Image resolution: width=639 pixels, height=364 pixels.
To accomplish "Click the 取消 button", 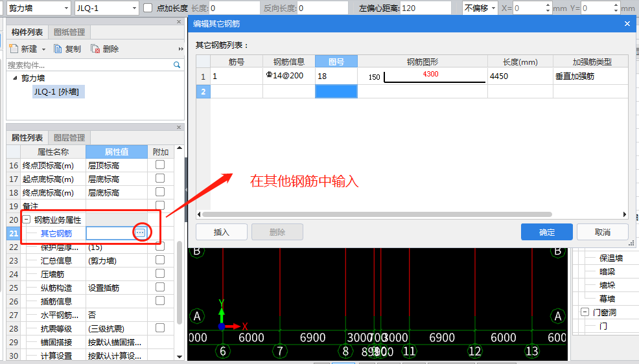I will coord(602,232).
